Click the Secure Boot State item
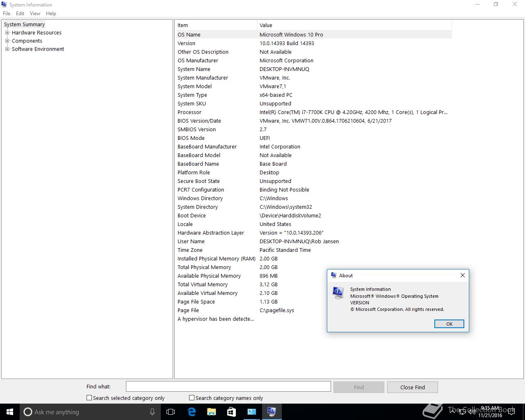This screenshot has height=420, width=525. click(x=199, y=181)
